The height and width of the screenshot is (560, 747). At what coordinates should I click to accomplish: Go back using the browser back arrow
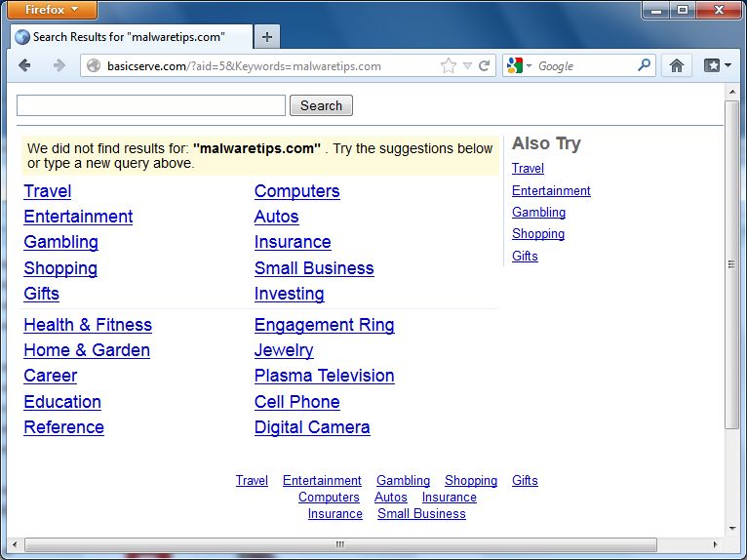coord(24,65)
